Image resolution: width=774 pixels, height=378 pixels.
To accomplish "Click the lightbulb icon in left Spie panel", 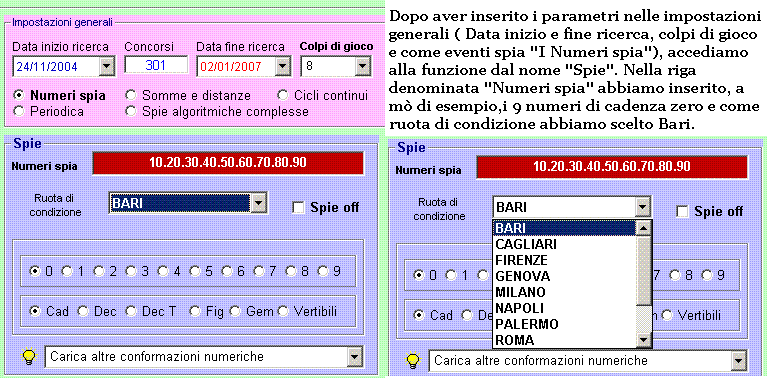I will pos(30,356).
